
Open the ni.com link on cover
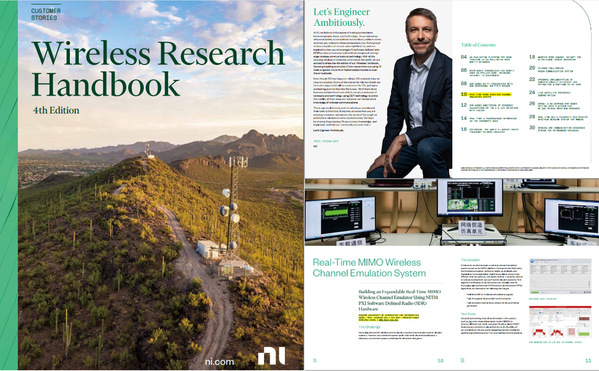click(x=219, y=361)
